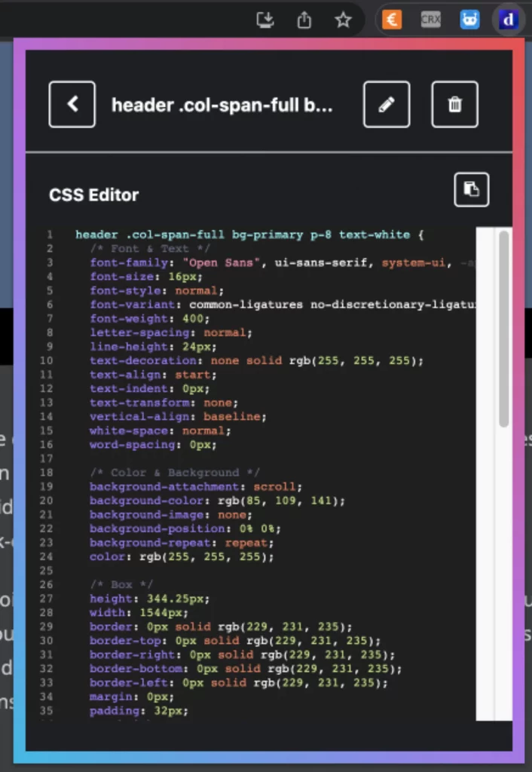Click the 'background-image: none' line

coord(171,515)
